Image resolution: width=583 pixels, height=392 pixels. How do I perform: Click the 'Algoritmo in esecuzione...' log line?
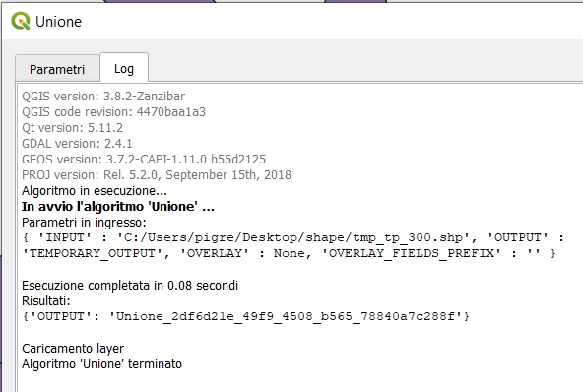(95, 191)
